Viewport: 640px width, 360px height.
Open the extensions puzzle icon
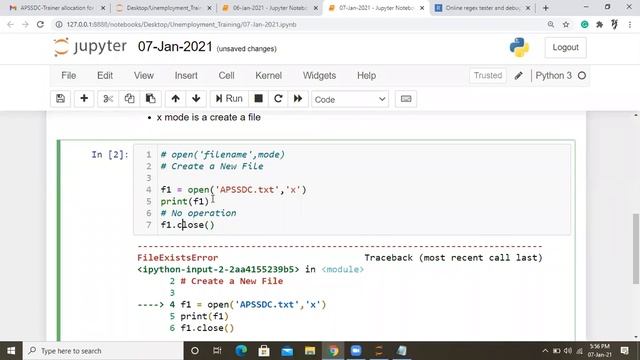click(x=599, y=24)
